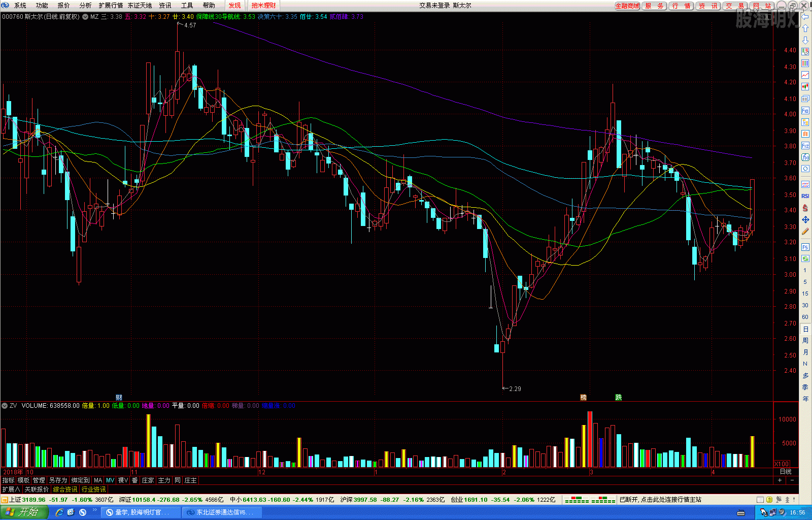Screen dimensions: 812x520
Task: Select the 周 weekly period
Action: pyautogui.click(x=805, y=341)
